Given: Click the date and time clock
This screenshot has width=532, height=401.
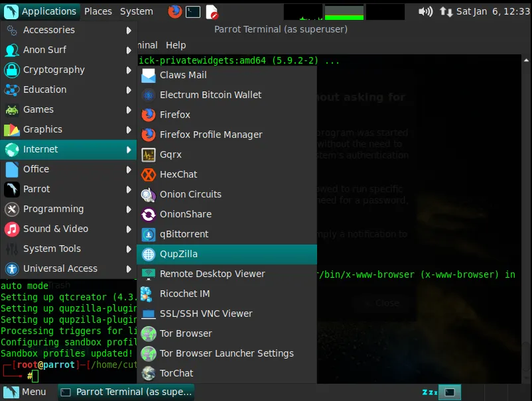Looking at the screenshot, I should coord(493,11).
